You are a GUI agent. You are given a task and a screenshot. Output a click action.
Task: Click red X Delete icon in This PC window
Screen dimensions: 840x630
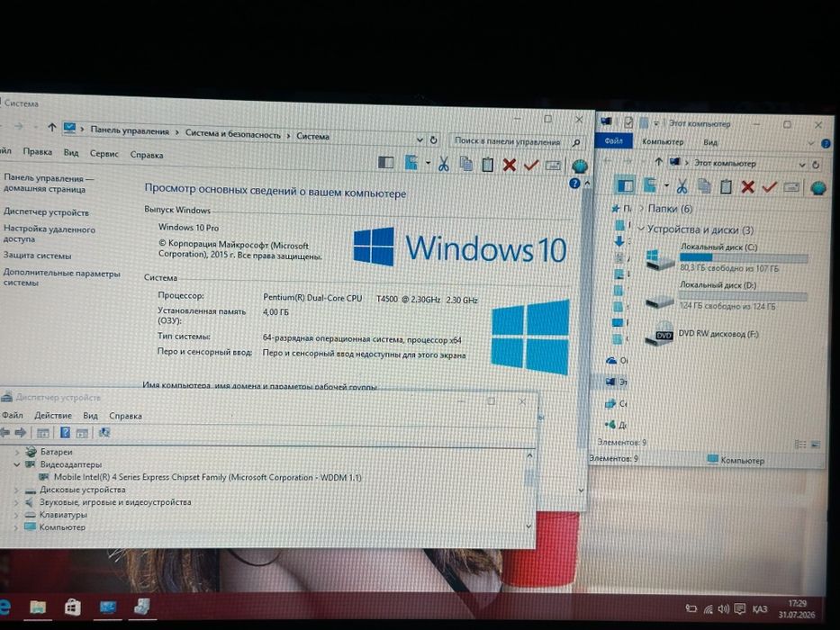coord(748,187)
